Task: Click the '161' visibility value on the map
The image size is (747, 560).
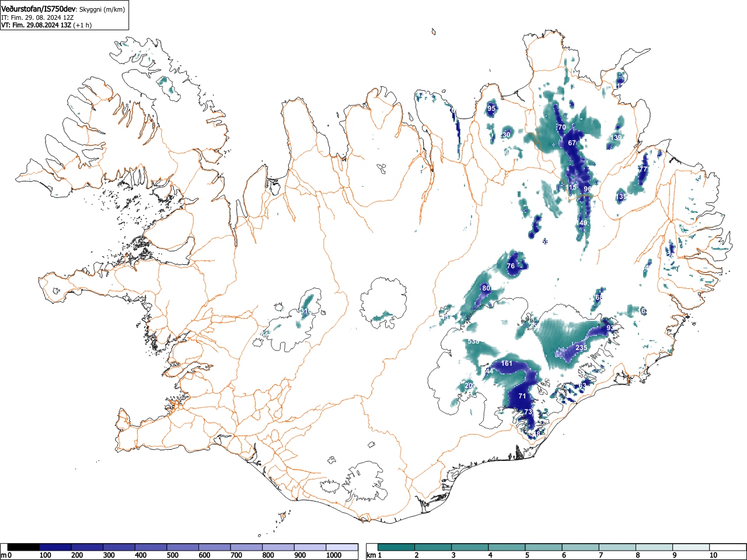Action: [x=507, y=363]
